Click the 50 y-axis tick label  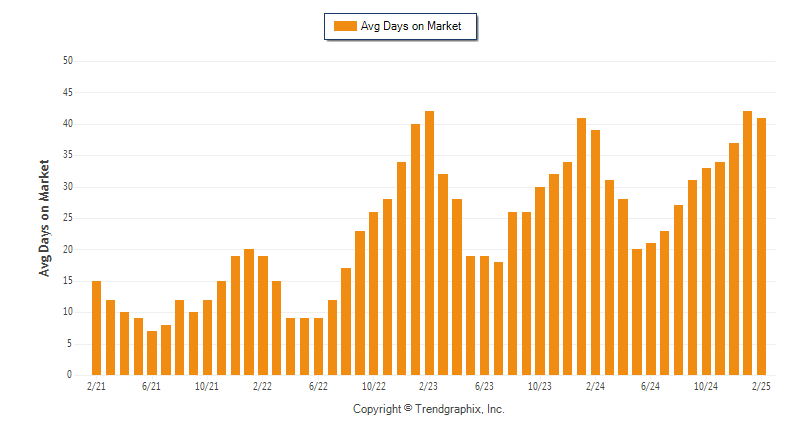click(x=68, y=61)
